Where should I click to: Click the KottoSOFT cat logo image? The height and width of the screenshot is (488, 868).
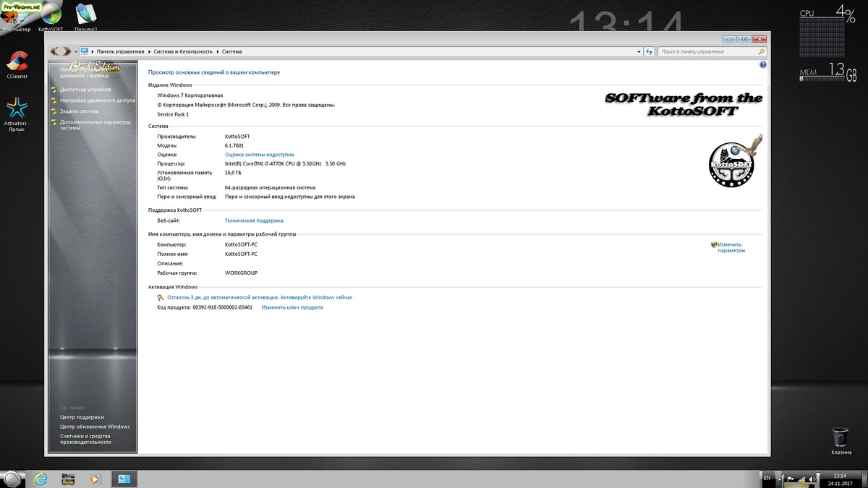tap(735, 162)
